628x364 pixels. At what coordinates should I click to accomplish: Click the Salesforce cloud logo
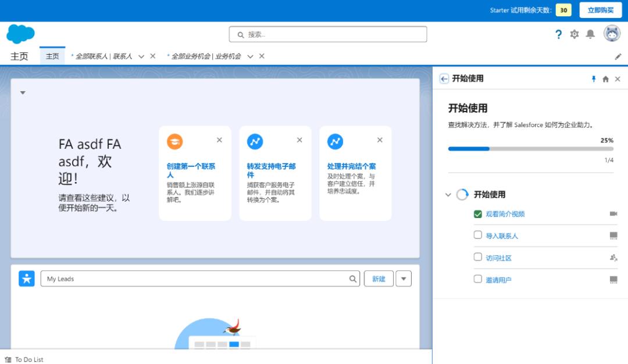(21, 35)
